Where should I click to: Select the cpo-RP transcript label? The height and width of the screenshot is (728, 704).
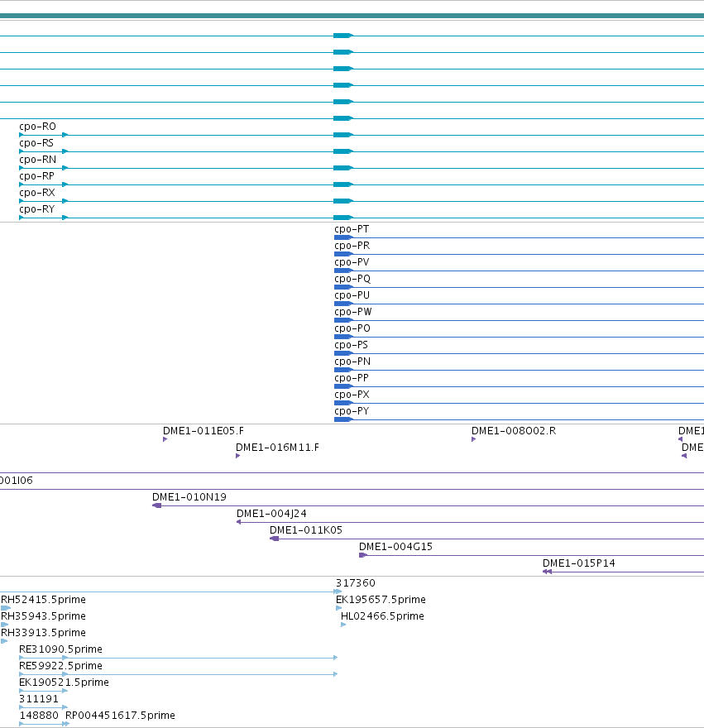point(36,176)
